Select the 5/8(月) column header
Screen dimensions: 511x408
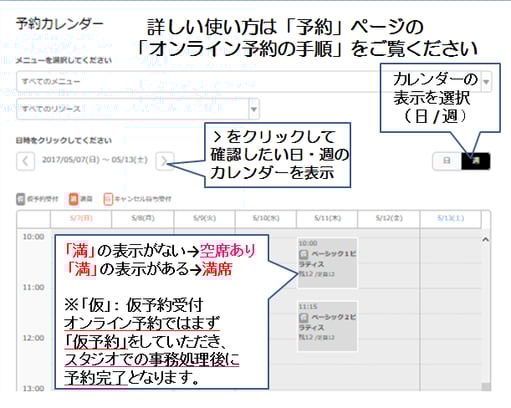pyautogui.click(x=143, y=218)
